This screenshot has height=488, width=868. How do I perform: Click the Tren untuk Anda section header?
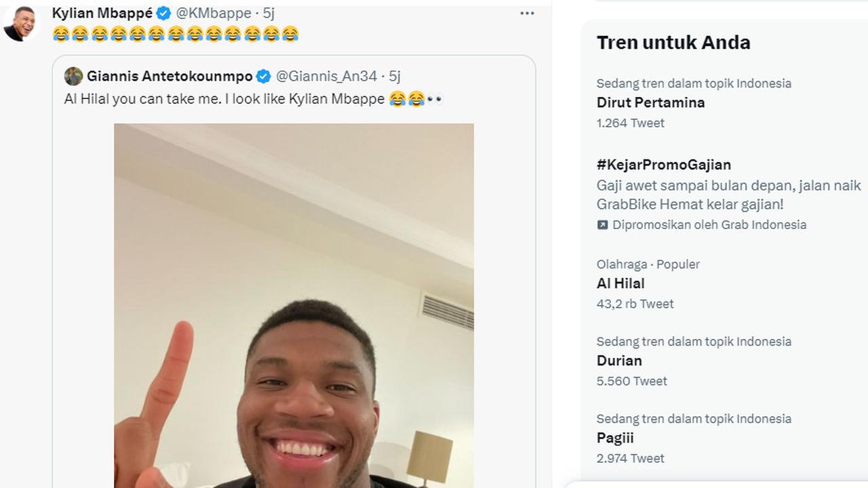673,42
